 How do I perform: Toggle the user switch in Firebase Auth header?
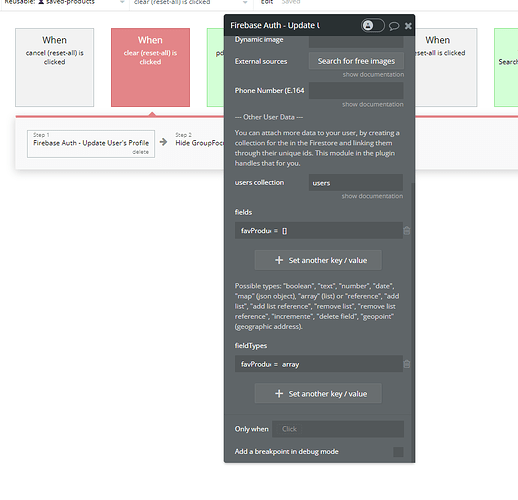tap(372, 25)
